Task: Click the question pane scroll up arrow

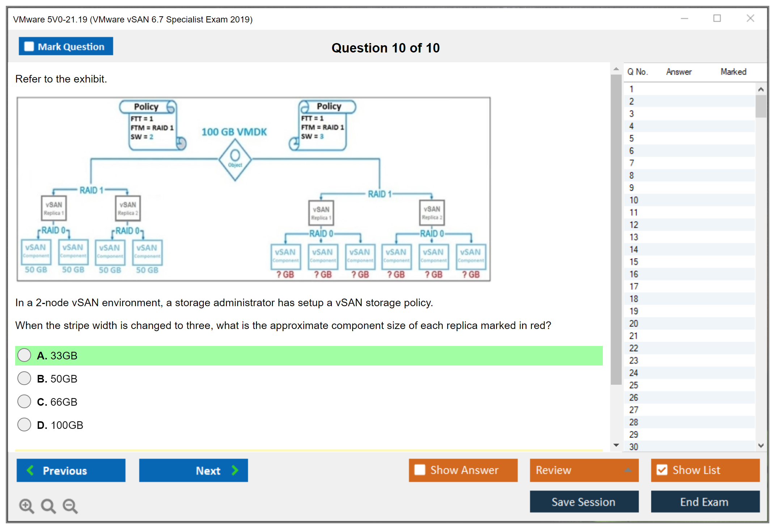Action: (616, 69)
